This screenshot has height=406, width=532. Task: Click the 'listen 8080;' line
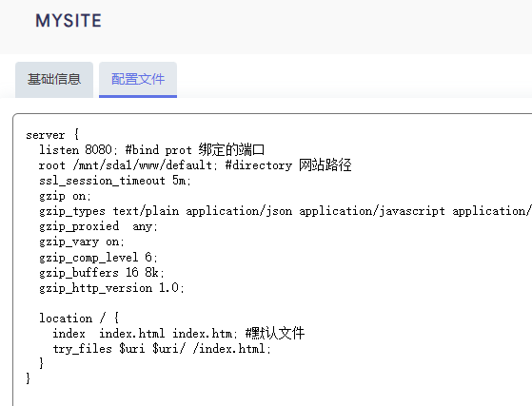[152, 150]
